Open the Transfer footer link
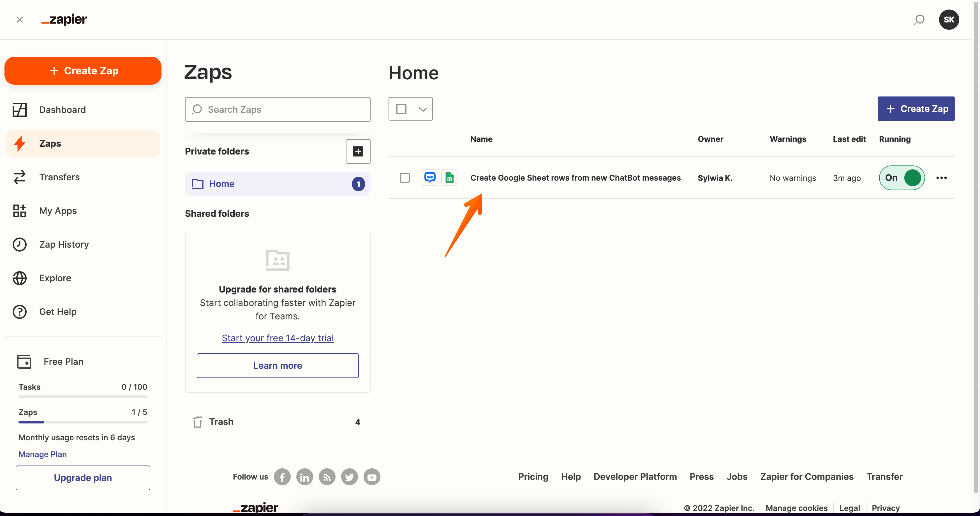This screenshot has height=516, width=980. 884,477
